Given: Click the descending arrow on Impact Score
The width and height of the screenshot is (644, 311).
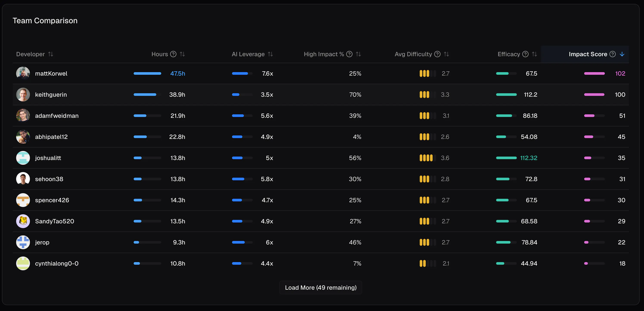Looking at the screenshot, I should (622, 54).
